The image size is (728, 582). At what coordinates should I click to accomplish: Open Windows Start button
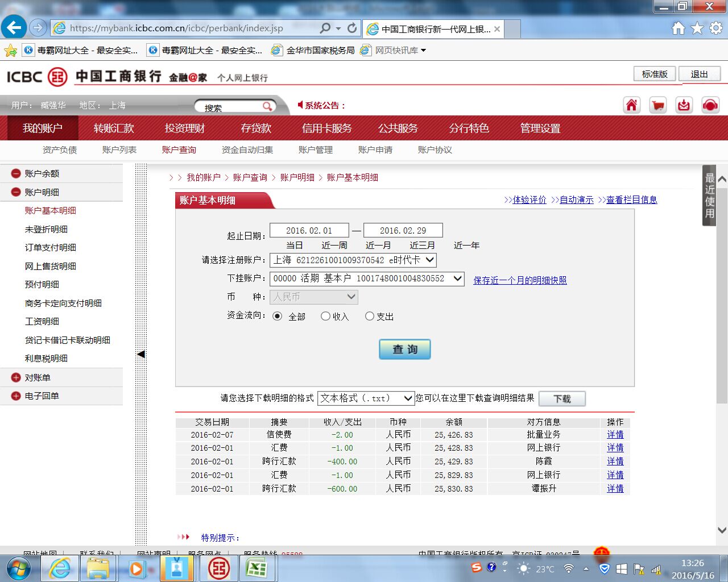[x=18, y=568]
